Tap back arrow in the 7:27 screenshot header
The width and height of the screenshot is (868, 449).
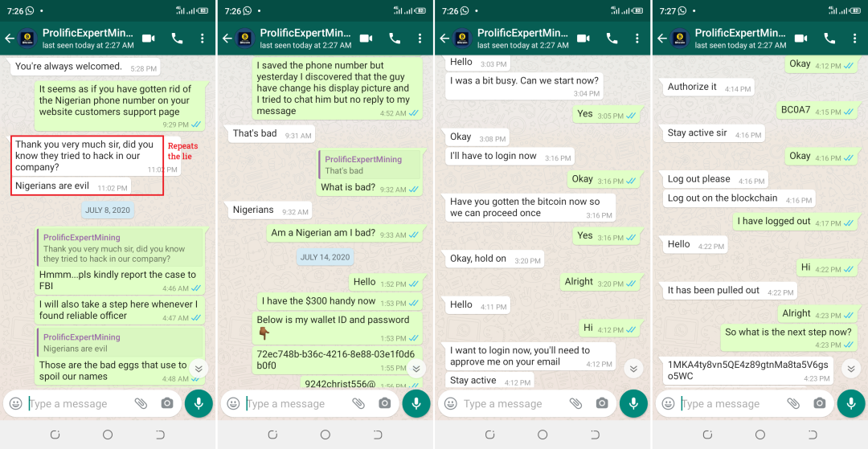coord(662,39)
